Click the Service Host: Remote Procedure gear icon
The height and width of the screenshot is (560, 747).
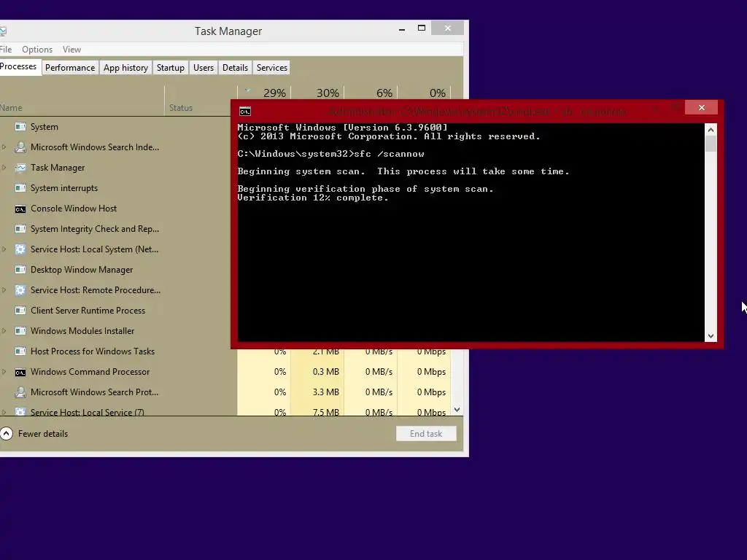tap(20, 290)
